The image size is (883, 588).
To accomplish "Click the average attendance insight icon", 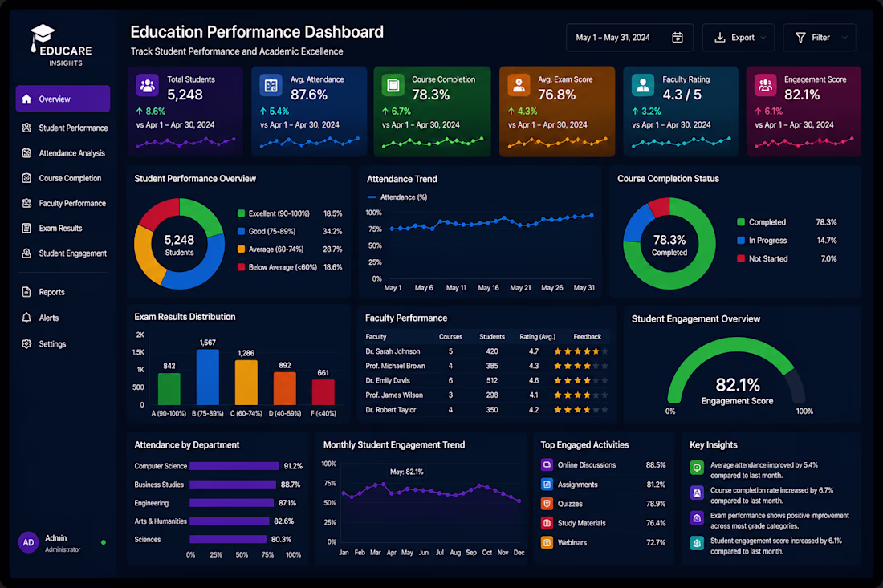I will [697, 468].
